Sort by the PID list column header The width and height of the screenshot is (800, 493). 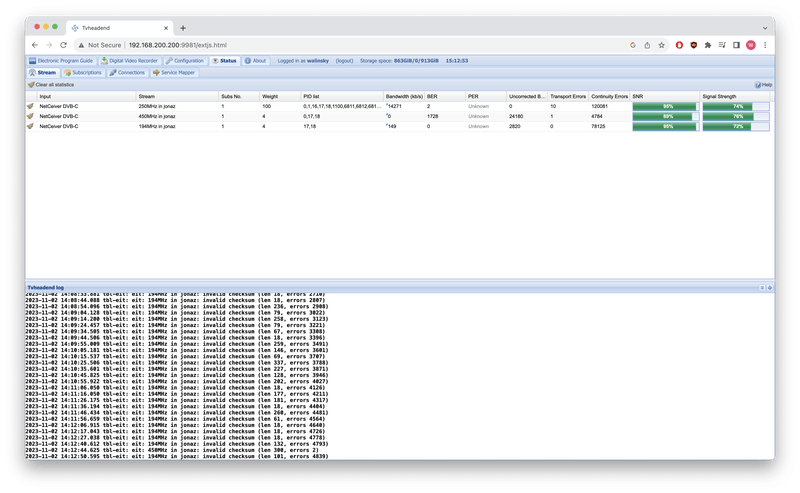click(x=342, y=96)
